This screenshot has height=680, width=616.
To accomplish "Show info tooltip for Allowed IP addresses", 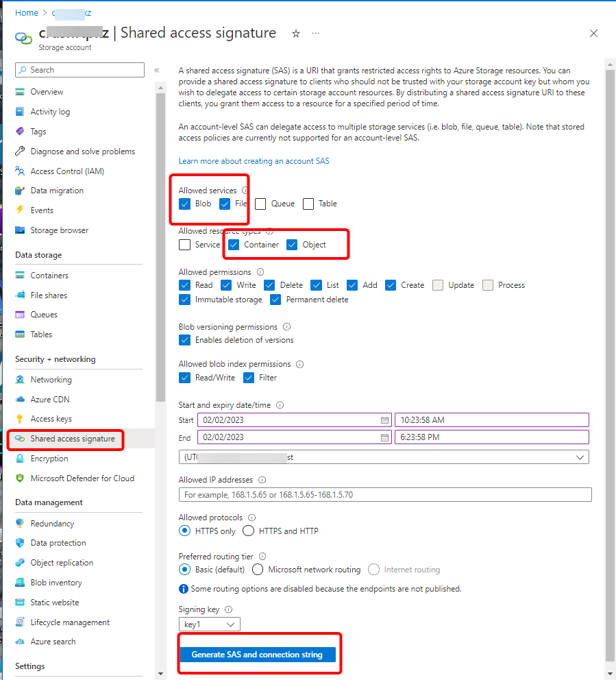I will pyautogui.click(x=262, y=480).
